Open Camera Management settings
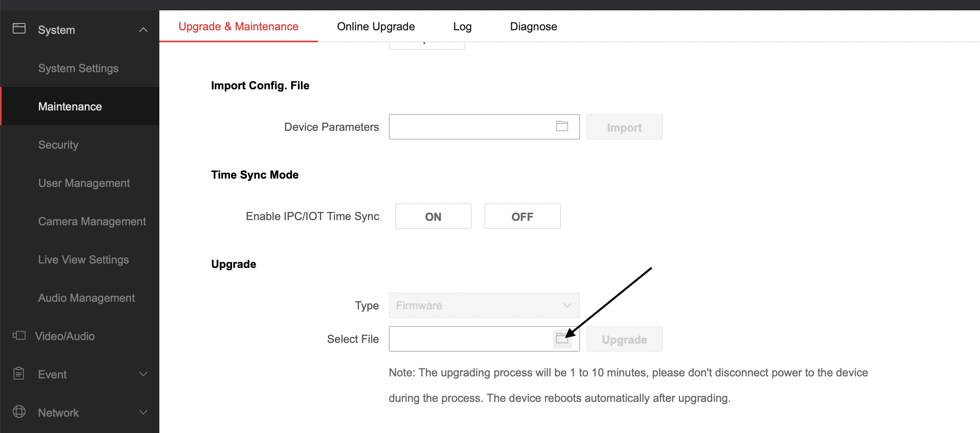The width and height of the screenshot is (980, 433). 92,221
